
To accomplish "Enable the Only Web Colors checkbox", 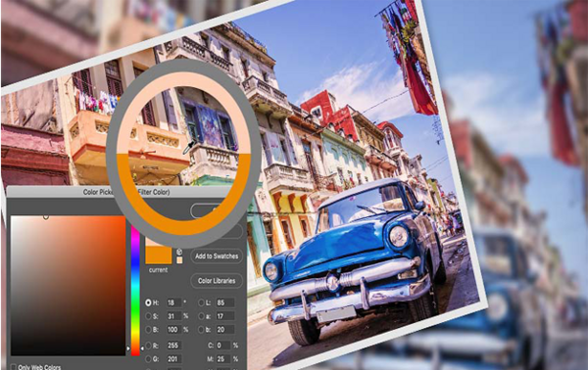I will pos(14,367).
